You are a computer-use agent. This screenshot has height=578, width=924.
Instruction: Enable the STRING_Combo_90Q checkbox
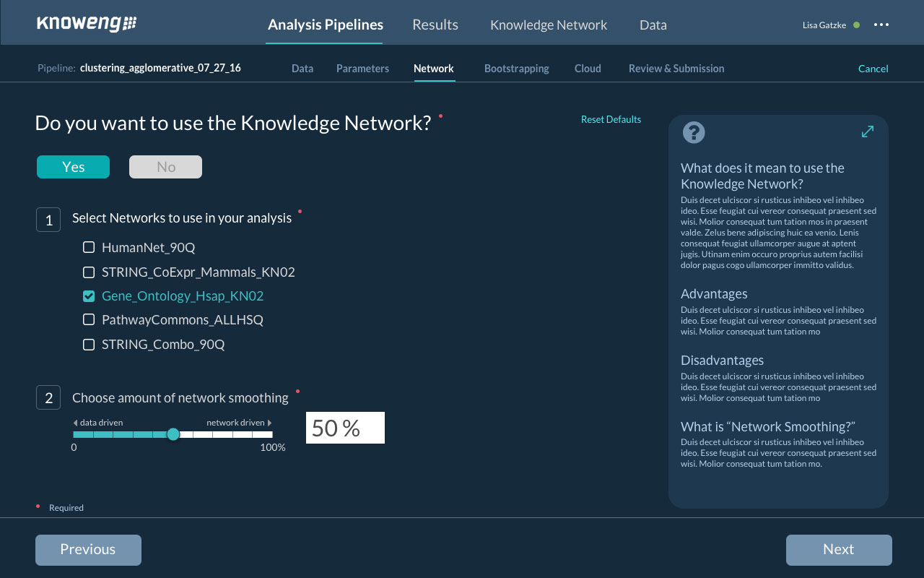(x=89, y=345)
